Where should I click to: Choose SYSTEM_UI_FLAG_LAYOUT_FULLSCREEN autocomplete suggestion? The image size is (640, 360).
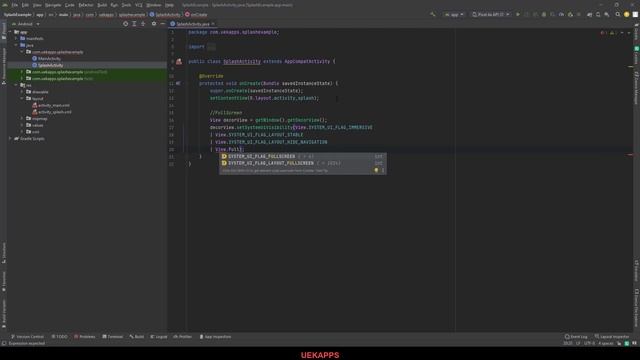coord(302,163)
